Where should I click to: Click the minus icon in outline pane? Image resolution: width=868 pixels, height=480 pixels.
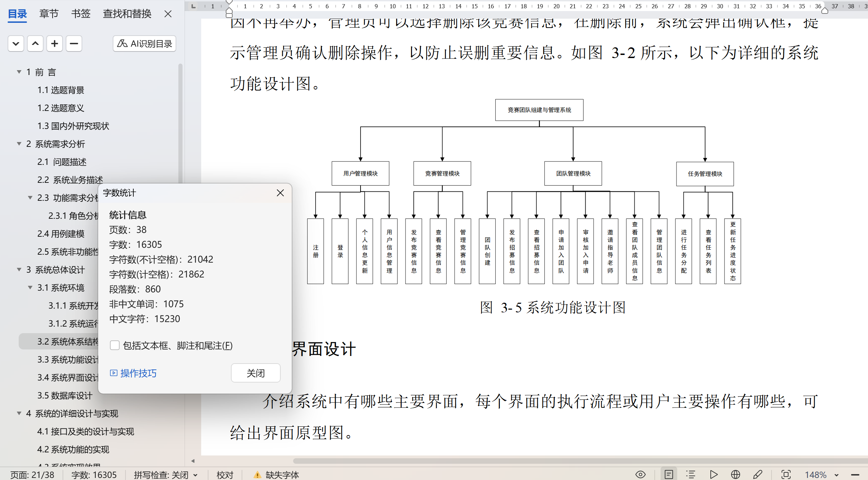(74, 44)
